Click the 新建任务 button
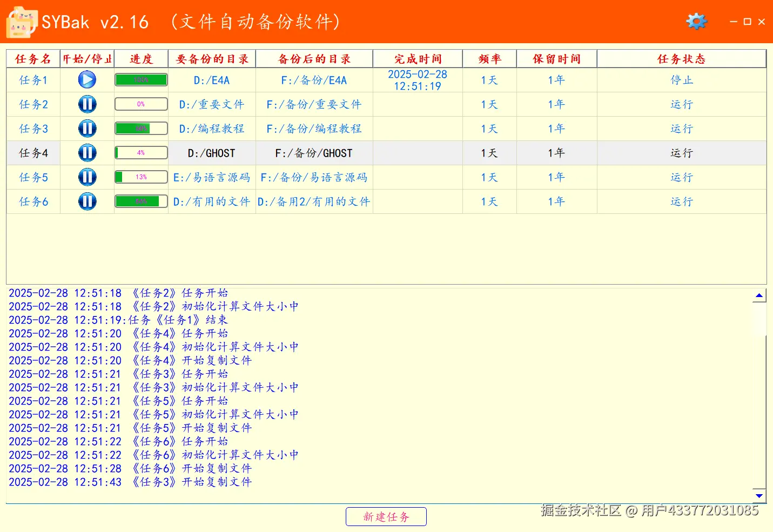 coord(386,516)
